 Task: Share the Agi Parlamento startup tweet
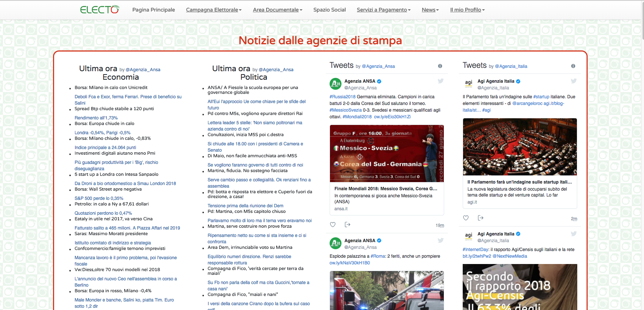pos(480,218)
